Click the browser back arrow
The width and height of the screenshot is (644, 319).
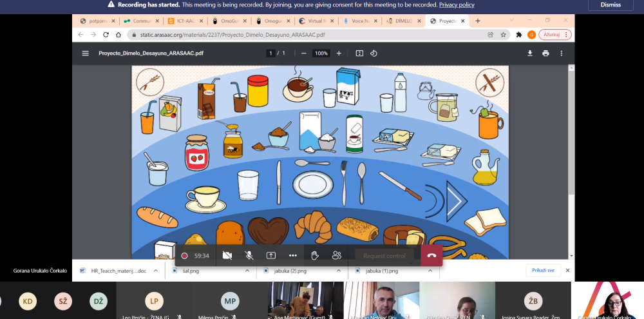pyautogui.click(x=81, y=35)
